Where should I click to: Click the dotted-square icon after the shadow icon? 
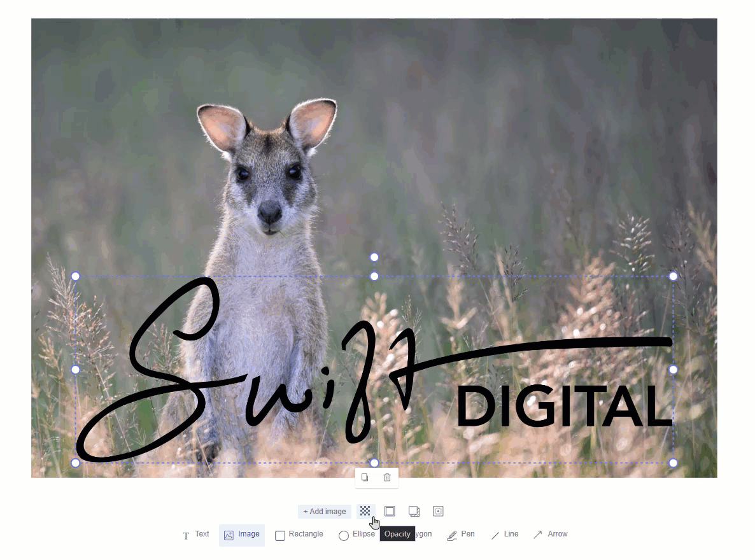pos(438,511)
